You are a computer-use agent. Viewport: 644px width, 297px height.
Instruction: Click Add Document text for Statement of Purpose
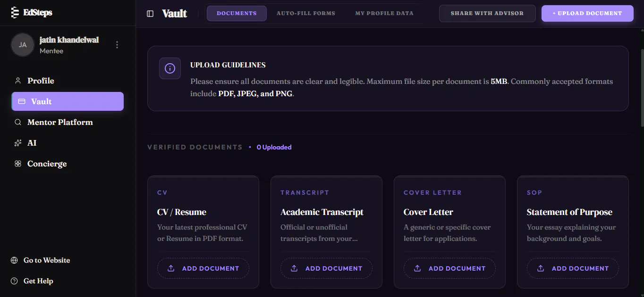point(580,268)
